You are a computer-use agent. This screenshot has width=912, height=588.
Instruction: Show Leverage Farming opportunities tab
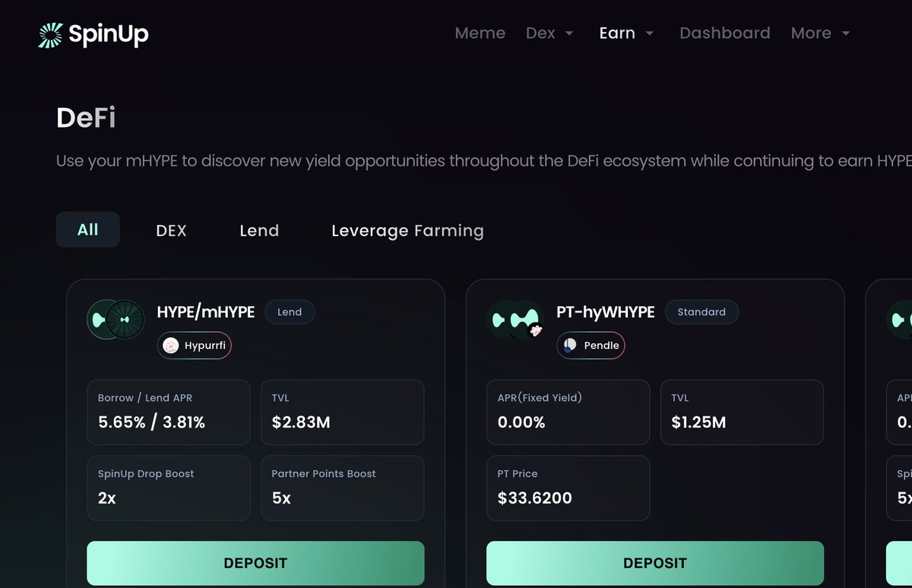pos(407,231)
